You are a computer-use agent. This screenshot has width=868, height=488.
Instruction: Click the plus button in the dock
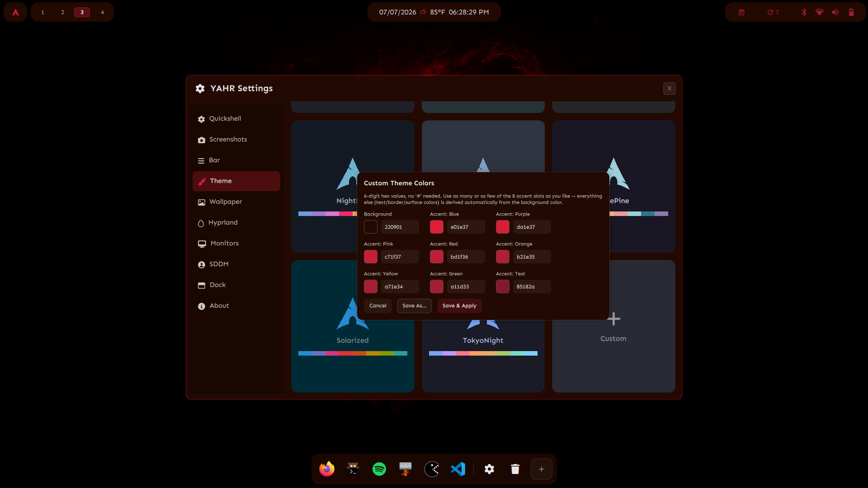coord(542,469)
